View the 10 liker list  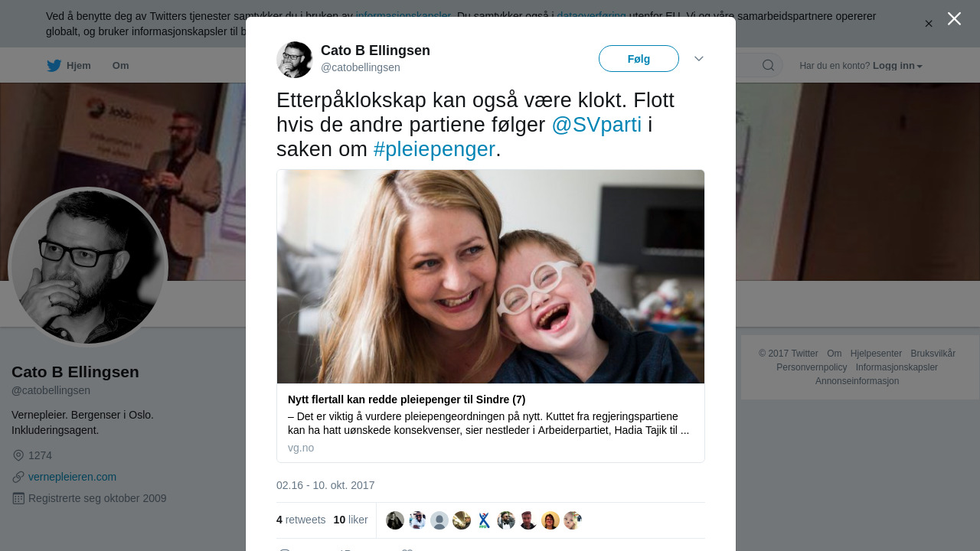(x=351, y=520)
